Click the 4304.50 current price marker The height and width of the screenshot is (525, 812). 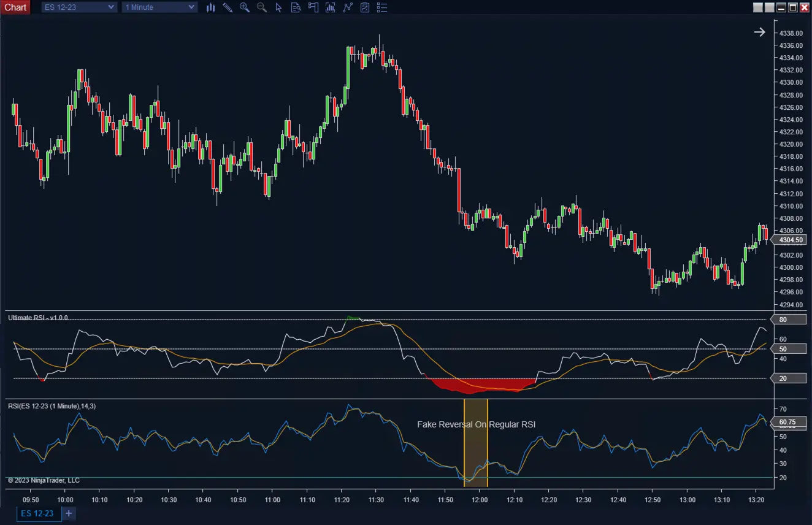pyautogui.click(x=791, y=240)
